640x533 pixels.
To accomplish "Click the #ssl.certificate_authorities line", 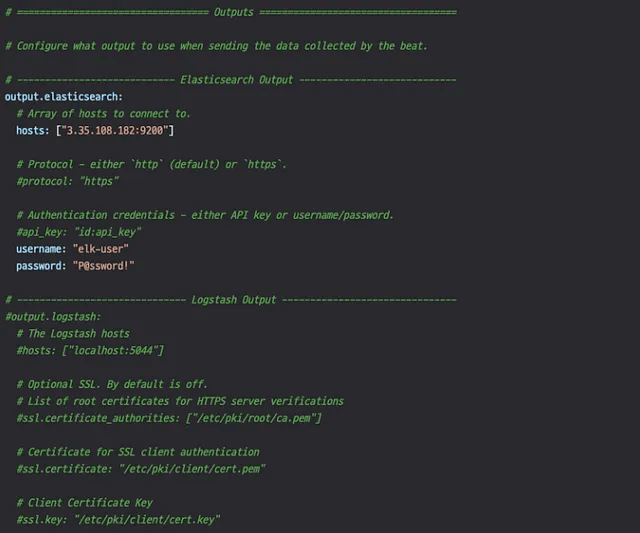I will [x=168, y=417].
